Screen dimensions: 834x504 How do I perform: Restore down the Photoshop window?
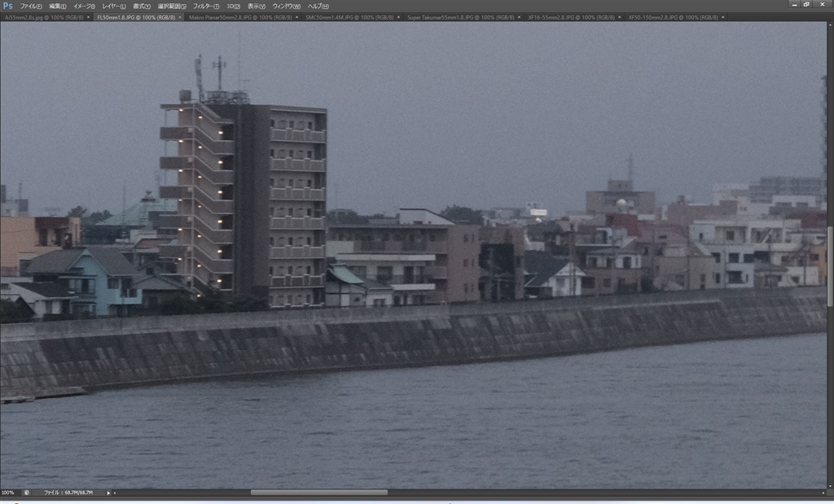click(806, 4)
